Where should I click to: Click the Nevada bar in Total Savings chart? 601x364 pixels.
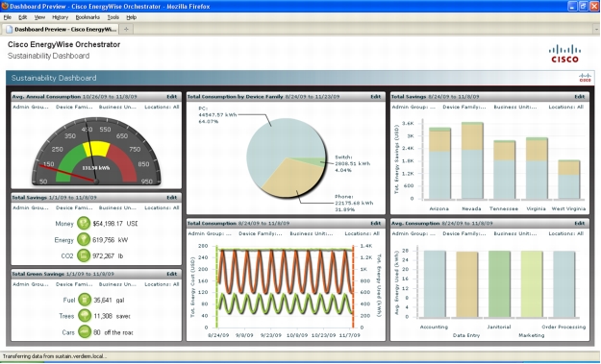472,160
